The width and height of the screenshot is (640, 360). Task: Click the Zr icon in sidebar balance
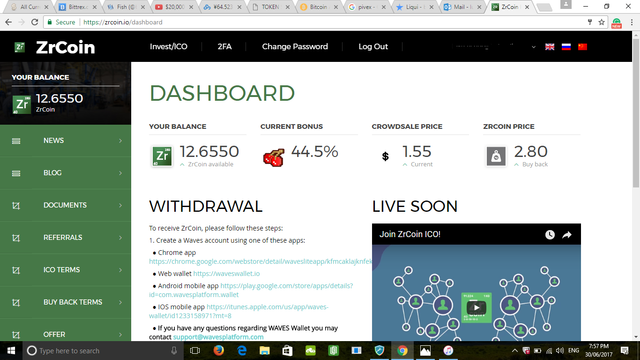click(x=21, y=104)
